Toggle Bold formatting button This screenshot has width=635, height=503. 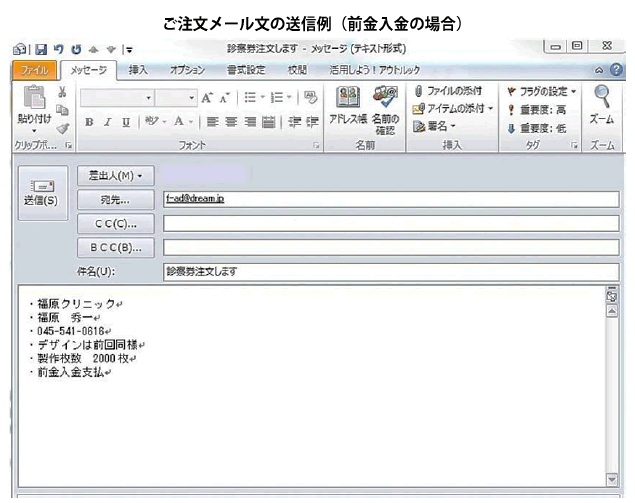(x=89, y=122)
